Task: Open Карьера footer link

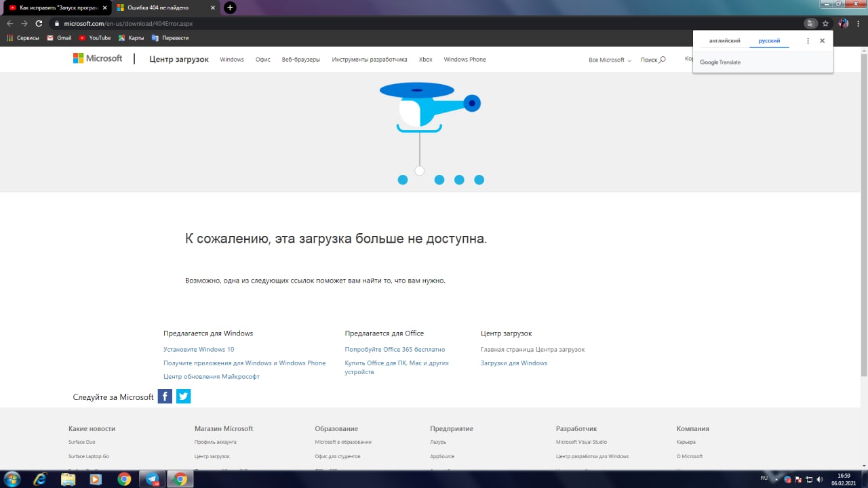Action: point(686,442)
